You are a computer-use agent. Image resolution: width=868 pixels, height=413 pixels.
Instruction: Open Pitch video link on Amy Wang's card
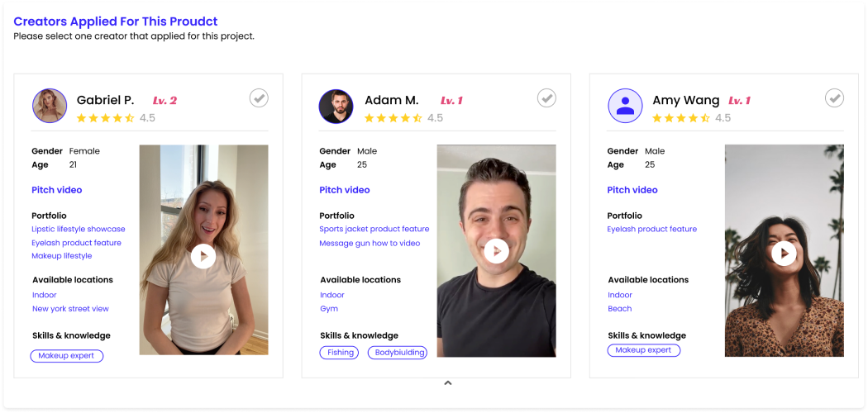pos(632,190)
